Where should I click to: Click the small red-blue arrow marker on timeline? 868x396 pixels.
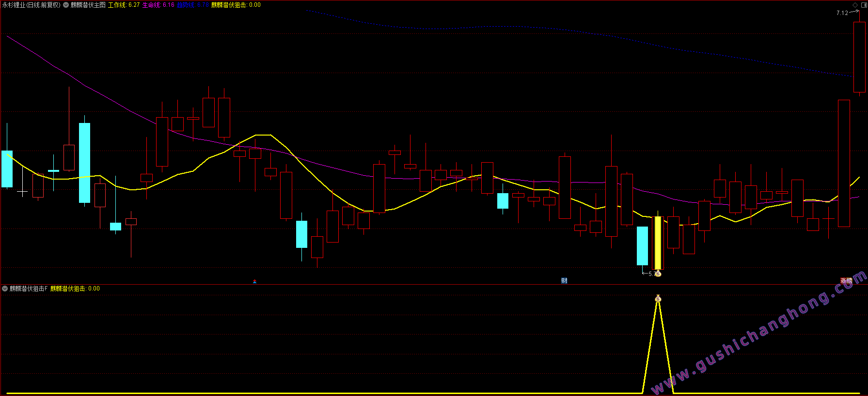coord(254,281)
